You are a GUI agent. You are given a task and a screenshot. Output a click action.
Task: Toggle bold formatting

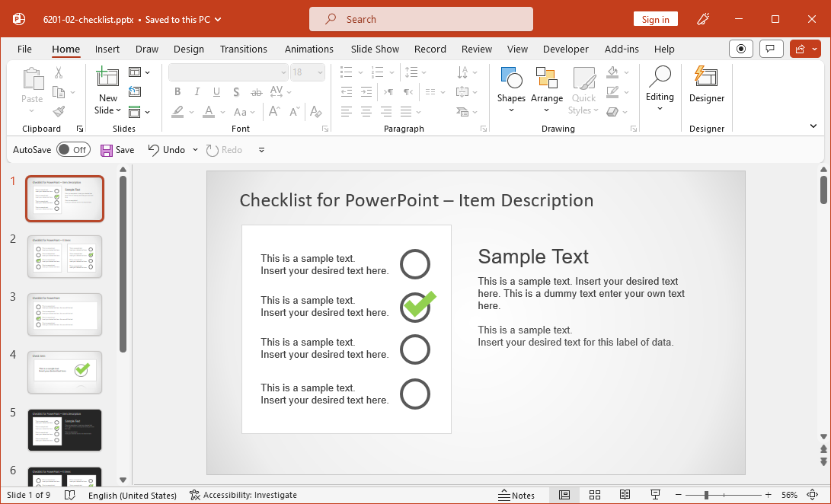pos(177,91)
